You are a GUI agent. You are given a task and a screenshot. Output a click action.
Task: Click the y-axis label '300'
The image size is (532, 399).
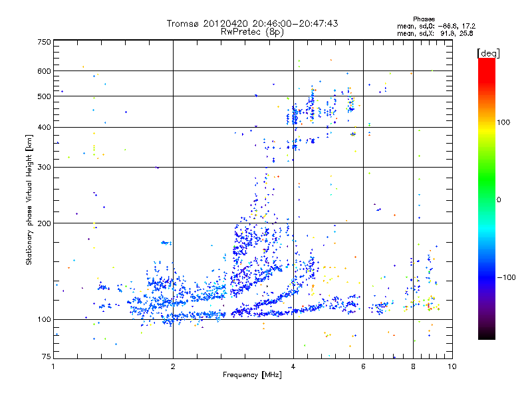point(44,168)
